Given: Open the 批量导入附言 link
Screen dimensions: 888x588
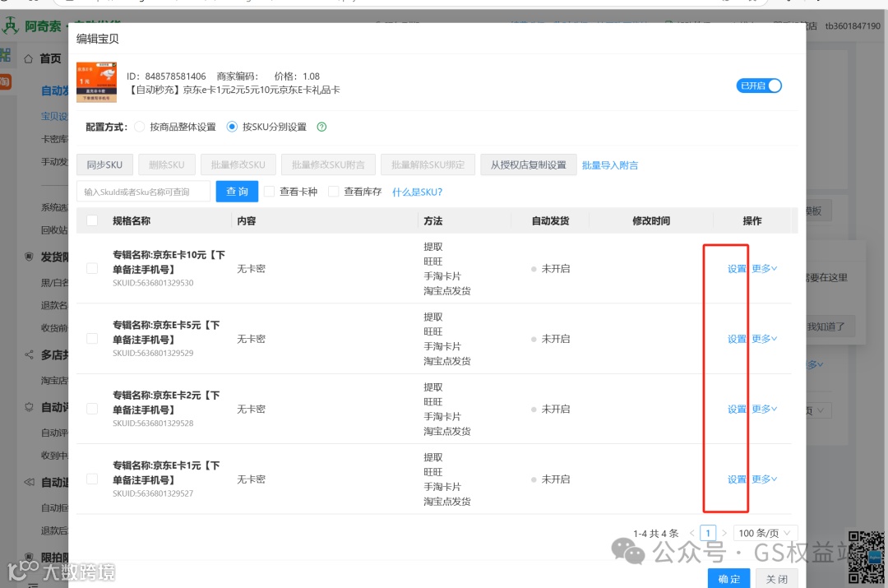Looking at the screenshot, I should [x=610, y=165].
